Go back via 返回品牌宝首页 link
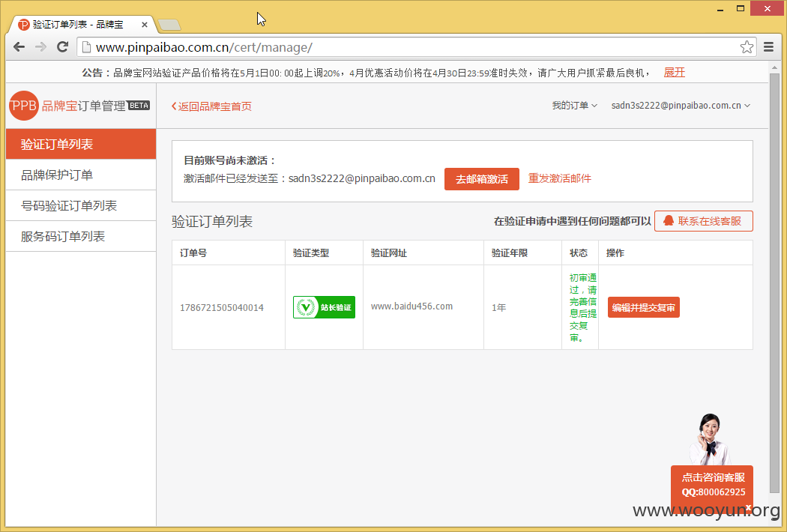The height and width of the screenshot is (532, 787). pos(211,106)
